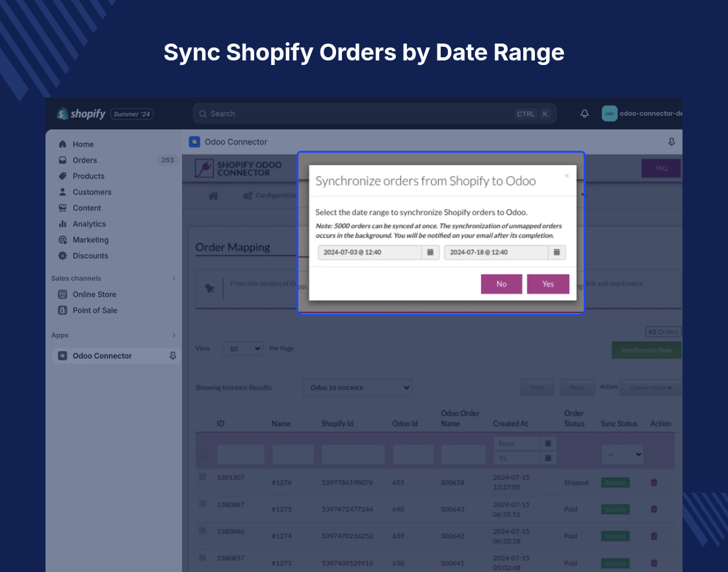Click Odoo order S00658 cell
Image resolution: width=728 pixels, height=572 pixels.
point(452,482)
